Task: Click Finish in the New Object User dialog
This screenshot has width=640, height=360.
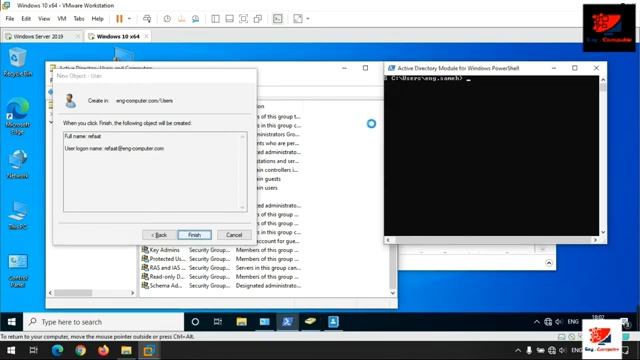Action: coord(194,235)
